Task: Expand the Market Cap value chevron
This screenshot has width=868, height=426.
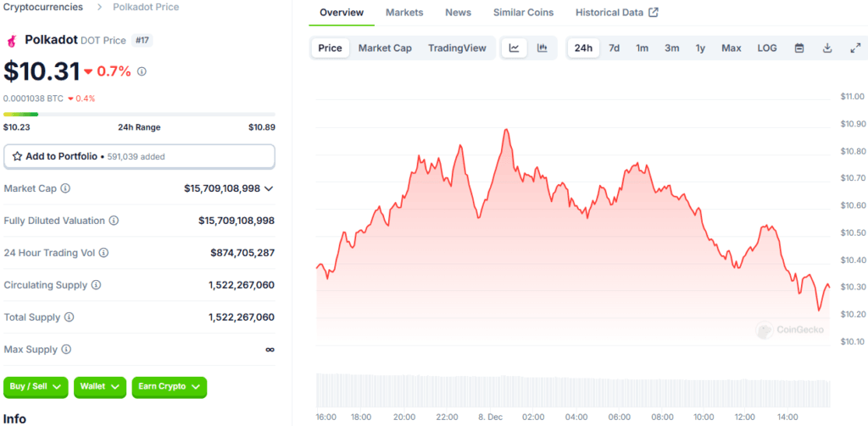Action: (269, 188)
